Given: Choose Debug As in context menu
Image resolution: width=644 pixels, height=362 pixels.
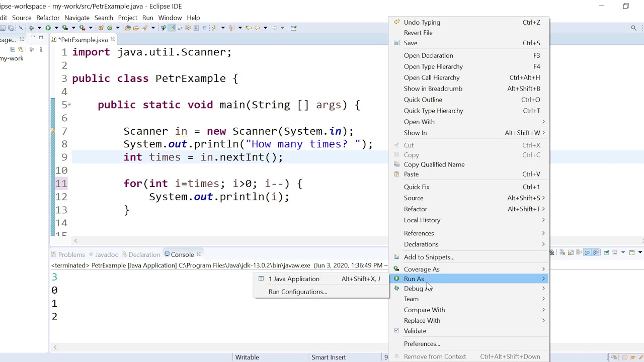Looking at the screenshot, I should tap(469, 289).
